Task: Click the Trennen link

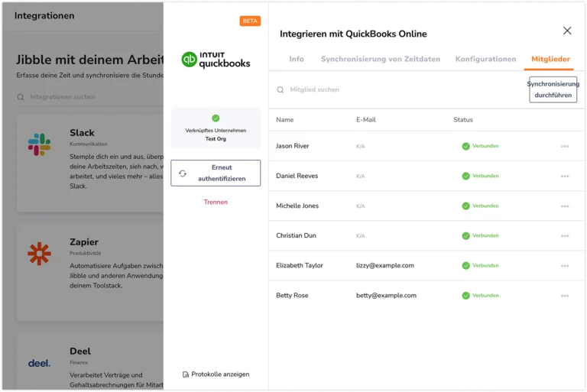Action: [x=216, y=202]
